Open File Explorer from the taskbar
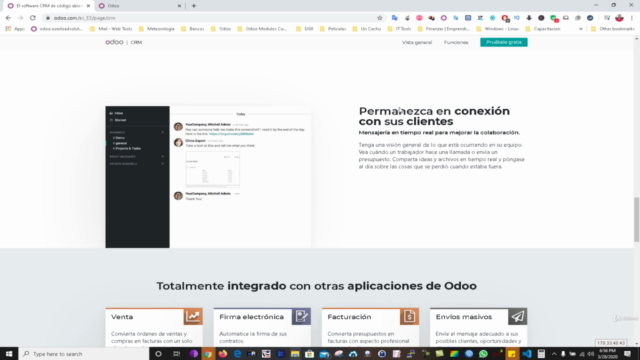 (x=295, y=354)
